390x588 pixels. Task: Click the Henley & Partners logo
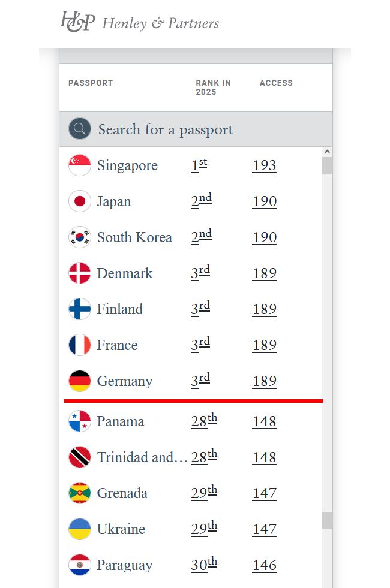tap(139, 22)
